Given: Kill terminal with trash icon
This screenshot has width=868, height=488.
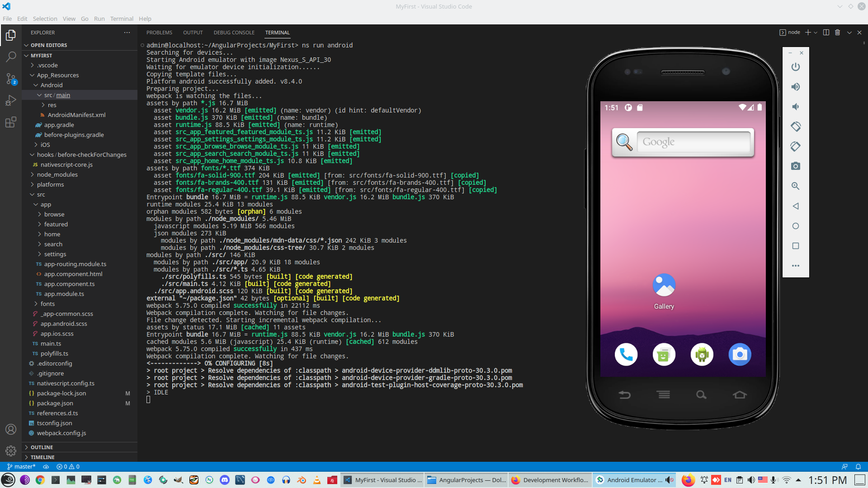Looking at the screenshot, I should tap(837, 33).
